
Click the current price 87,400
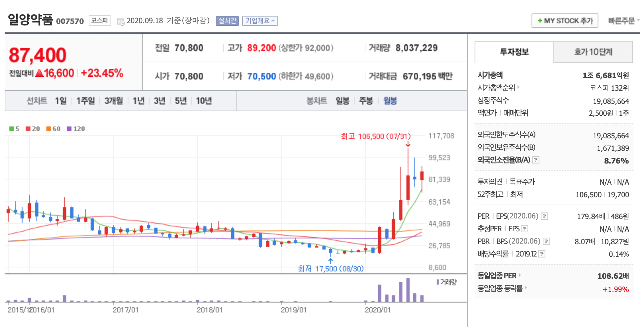pos(37,55)
